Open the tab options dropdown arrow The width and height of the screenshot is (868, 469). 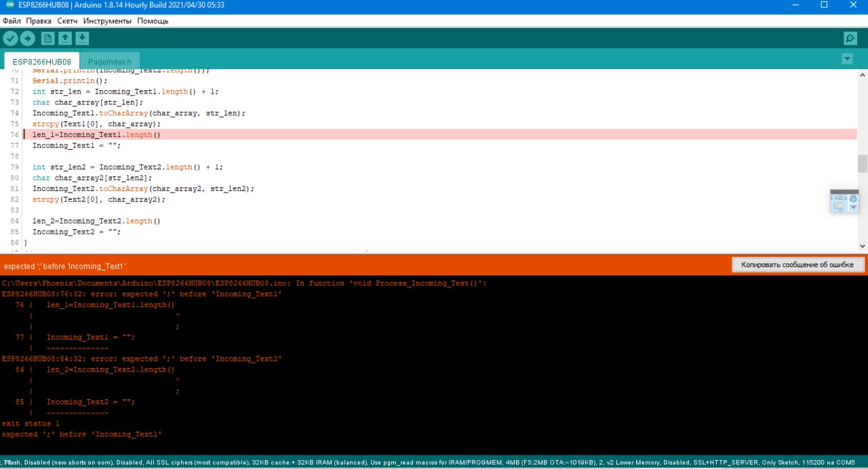point(847,59)
